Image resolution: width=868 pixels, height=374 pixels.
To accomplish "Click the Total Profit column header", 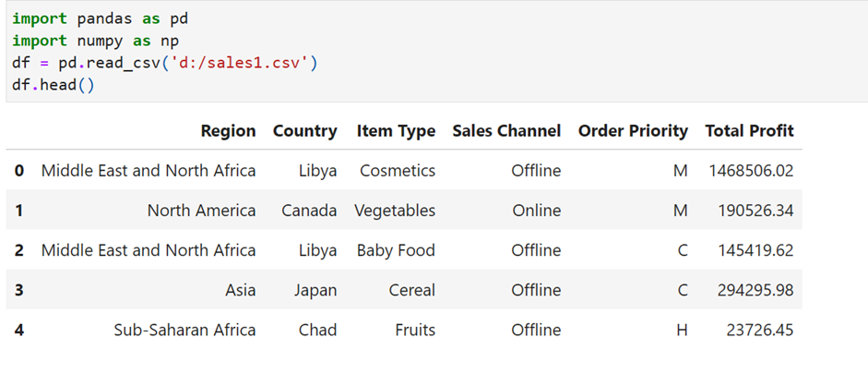I will [750, 131].
